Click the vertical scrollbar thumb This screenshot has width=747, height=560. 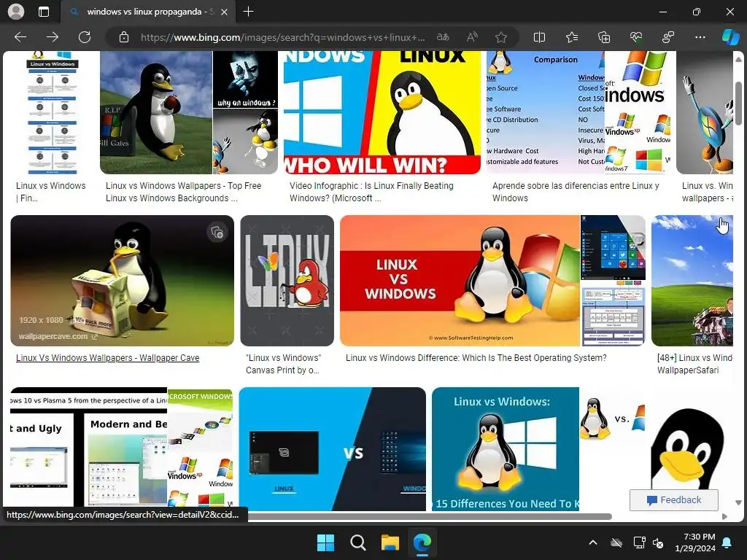pos(738,103)
